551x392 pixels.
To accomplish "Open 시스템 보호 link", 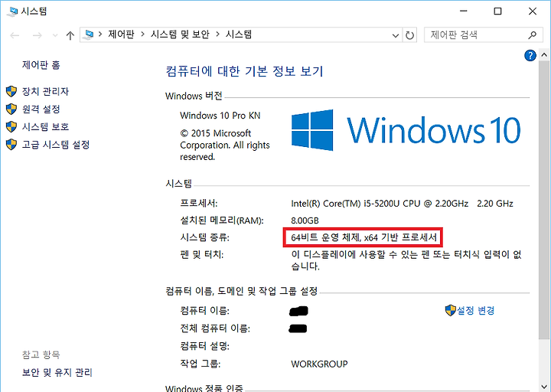I will pyautogui.click(x=45, y=126).
